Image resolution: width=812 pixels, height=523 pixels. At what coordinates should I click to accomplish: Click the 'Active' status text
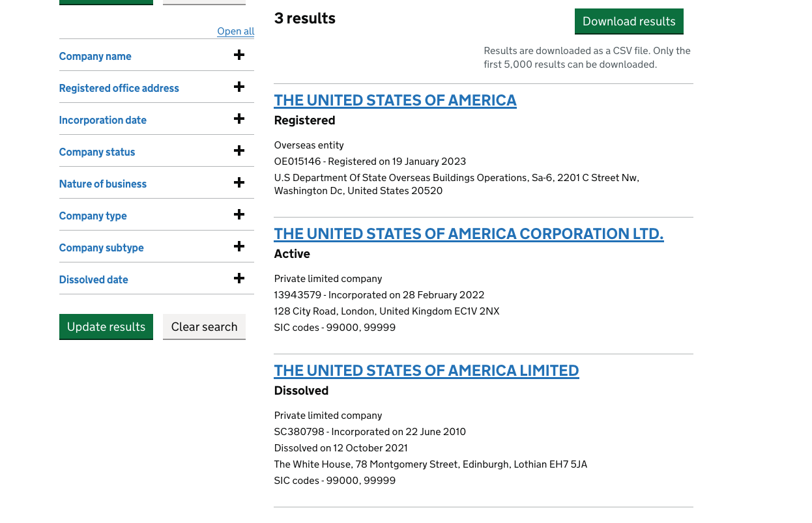[x=292, y=254]
